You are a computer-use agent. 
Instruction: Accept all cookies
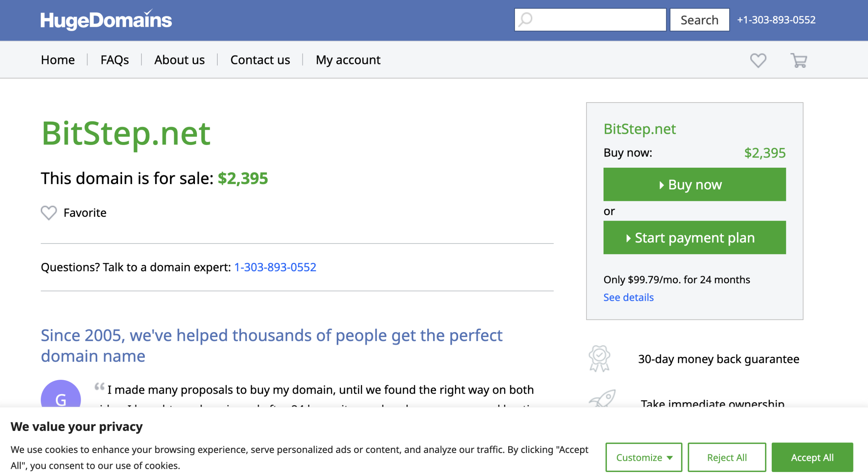tap(812, 457)
